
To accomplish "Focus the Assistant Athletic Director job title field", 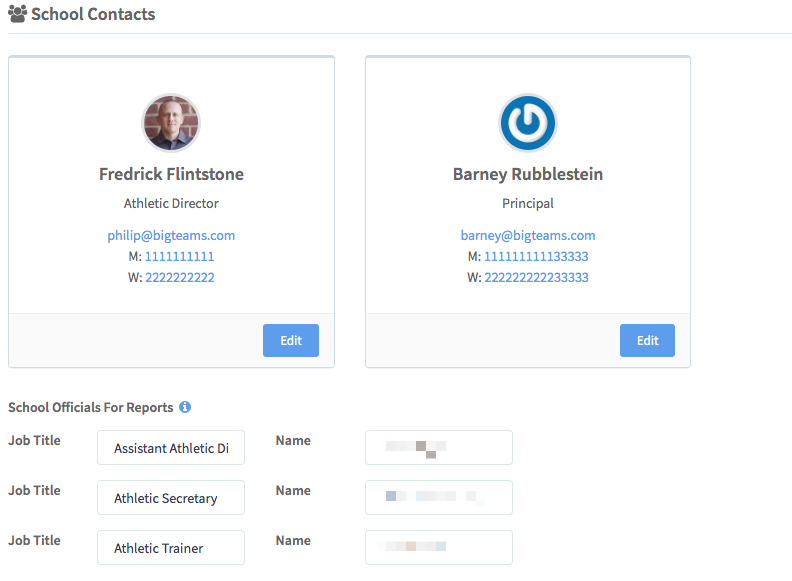I will pyautogui.click(x=171, y=448).
